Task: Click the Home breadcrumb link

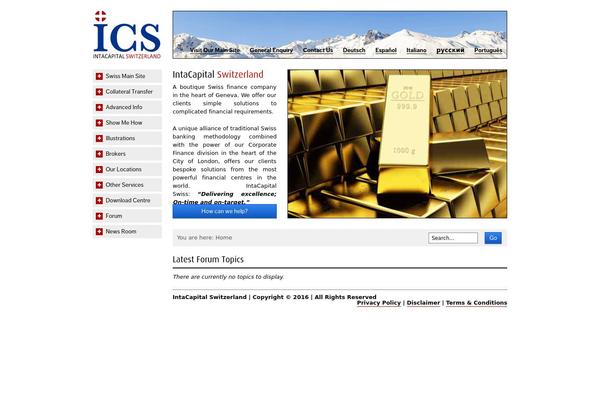Action: click(223, 238)
